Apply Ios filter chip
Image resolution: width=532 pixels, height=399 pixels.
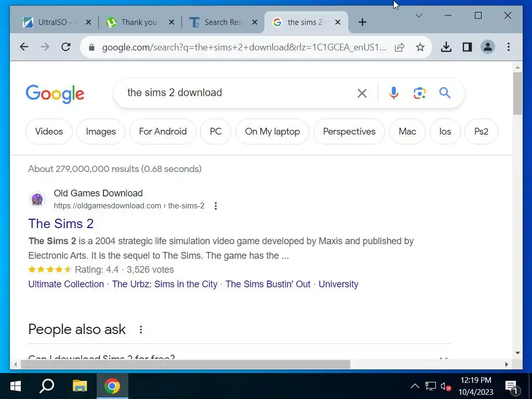pos(445,131)
